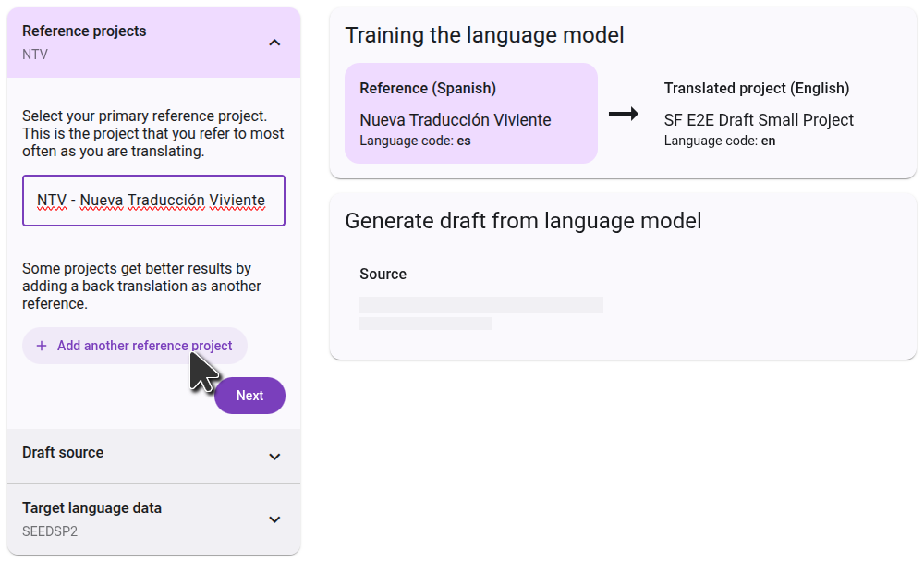This screenshot has width=924, height=562.
Task: Select the Target language data step title
Action: pyautogui.click(x=91, y=508)
